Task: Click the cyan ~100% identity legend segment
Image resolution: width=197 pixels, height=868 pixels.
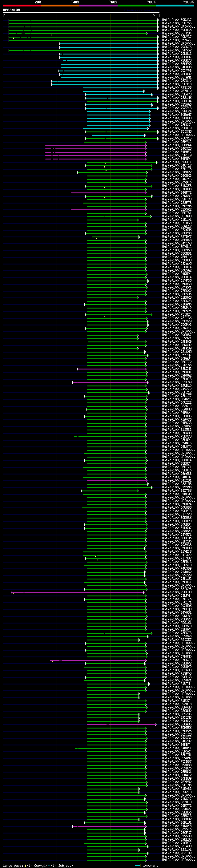Action: tap(175, 6)
